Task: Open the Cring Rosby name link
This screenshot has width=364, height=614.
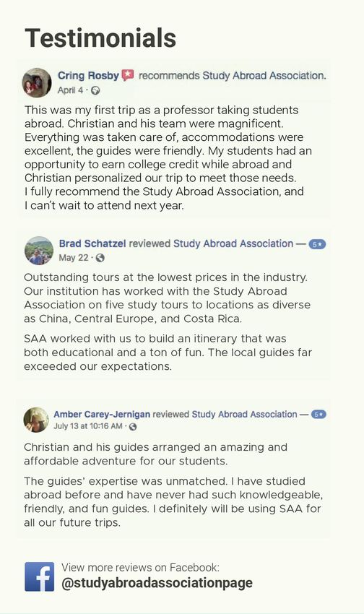Action: [88, 75]
